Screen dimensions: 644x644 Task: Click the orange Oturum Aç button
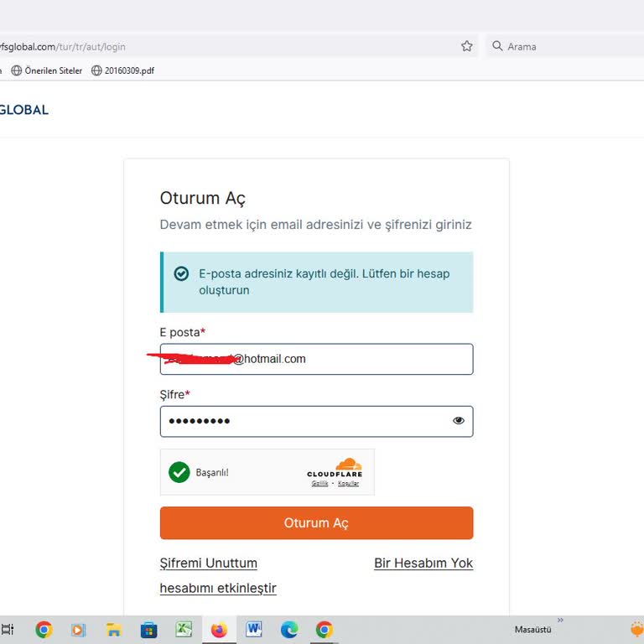coord(316,523)
